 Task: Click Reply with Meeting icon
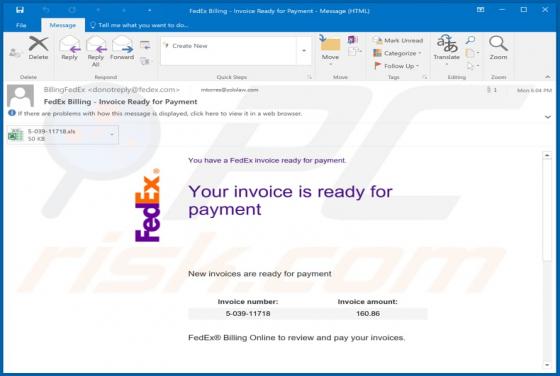(145, 45)
